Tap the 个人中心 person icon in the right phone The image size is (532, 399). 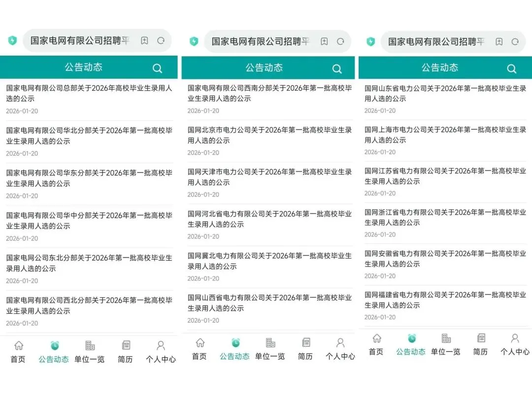515,338
